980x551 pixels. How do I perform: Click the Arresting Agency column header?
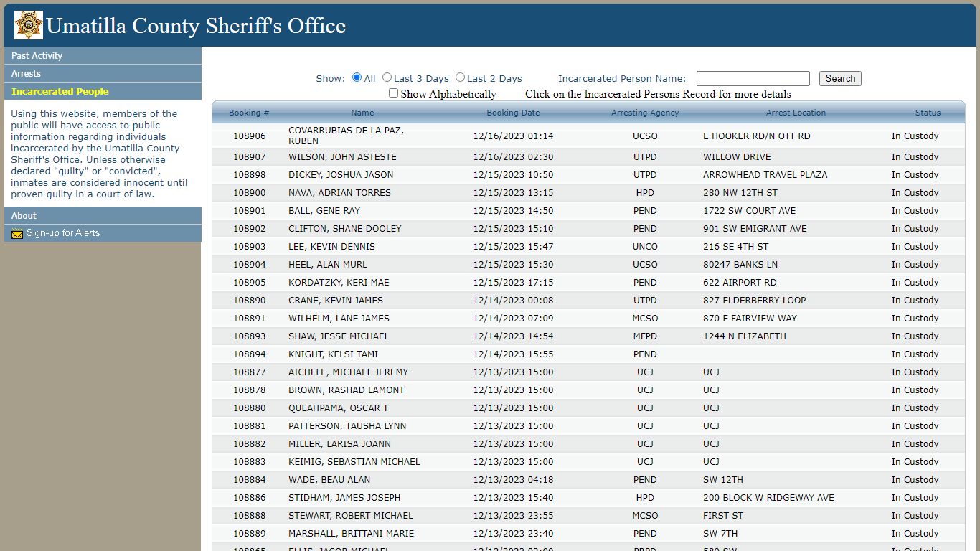point(644,113)
